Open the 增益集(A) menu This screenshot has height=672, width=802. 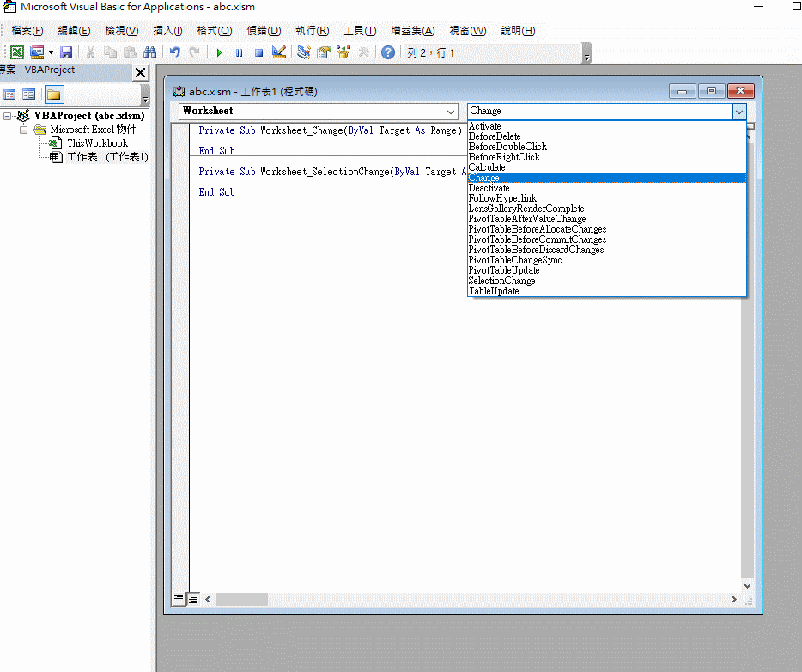tap(413, 31)
